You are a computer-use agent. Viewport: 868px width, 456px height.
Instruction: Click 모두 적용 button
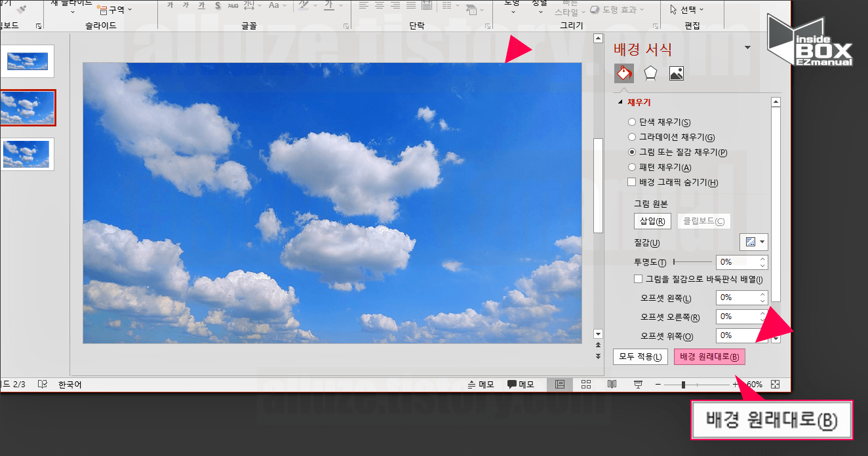pos(640,357)
